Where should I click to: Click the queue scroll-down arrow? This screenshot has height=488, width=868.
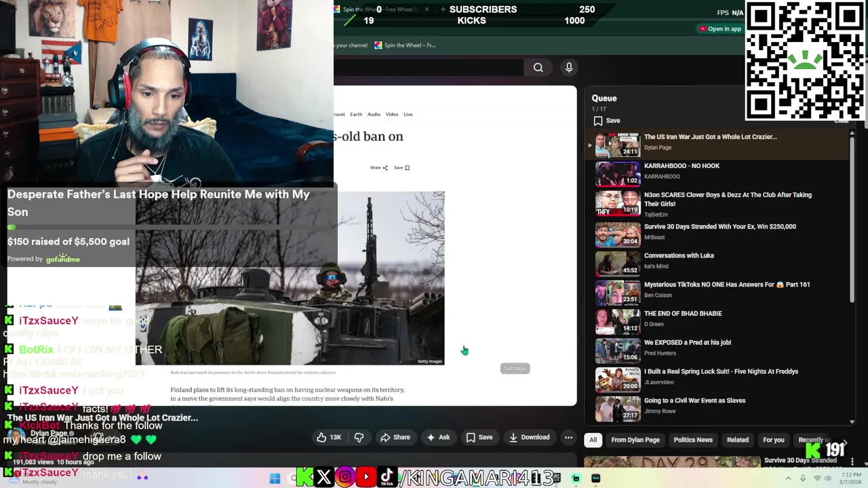point(852,422)
